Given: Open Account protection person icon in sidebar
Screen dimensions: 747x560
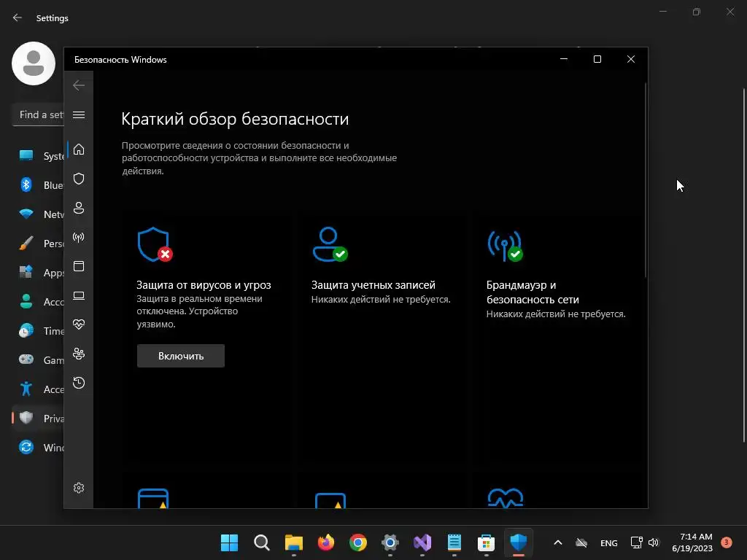Looking at the screenshot, I should tap(79, 208).
